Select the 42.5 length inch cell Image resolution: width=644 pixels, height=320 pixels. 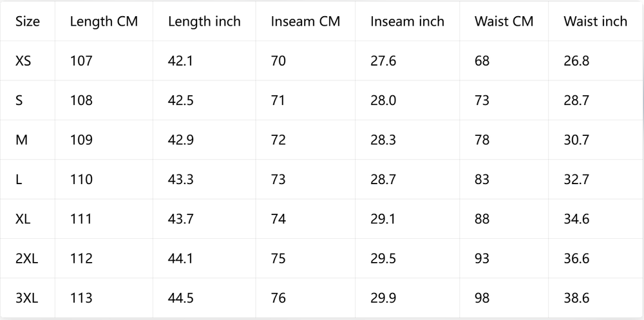204,100
